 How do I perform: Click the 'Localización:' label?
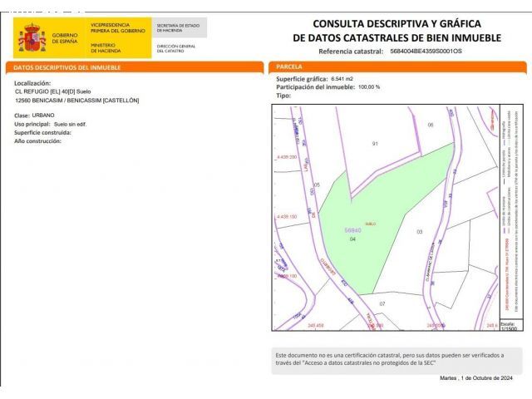tap(32, 83)
